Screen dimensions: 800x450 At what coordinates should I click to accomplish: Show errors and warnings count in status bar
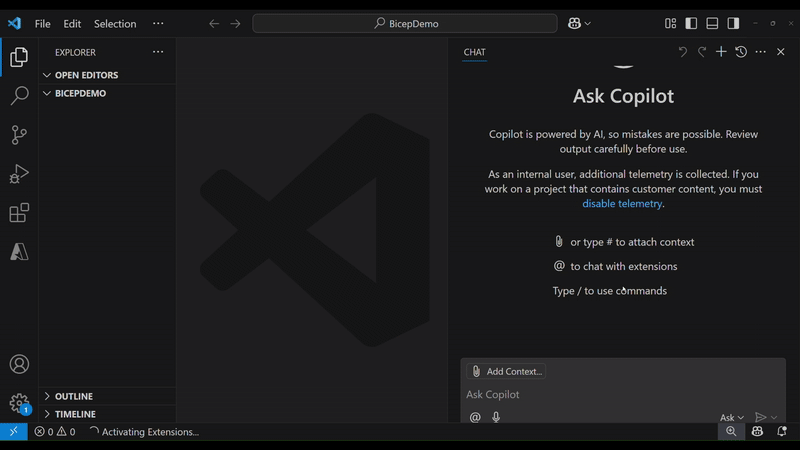tap(55, 432)
